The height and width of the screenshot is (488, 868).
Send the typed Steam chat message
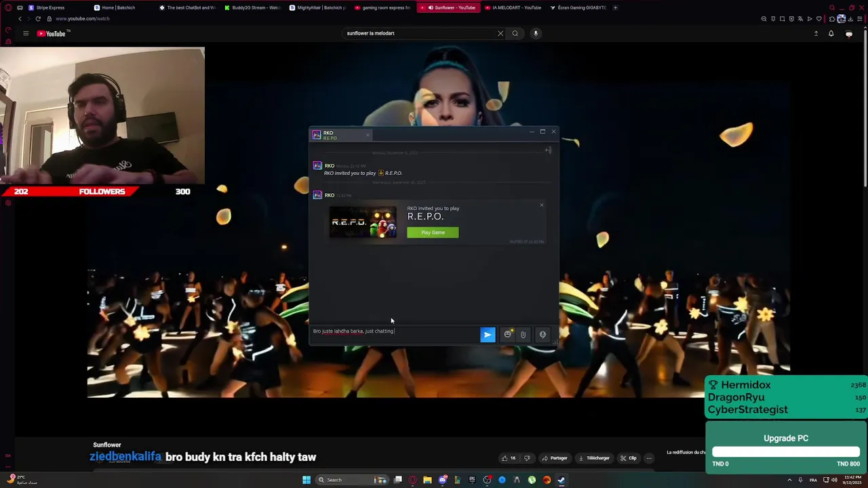coord(488,334)
